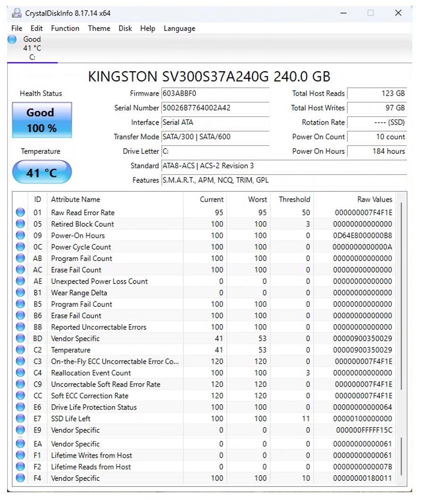Image resolution: width=424 pixels, height=504 pixels.
Task: Open the Edit menu
Action: [36, 28]
